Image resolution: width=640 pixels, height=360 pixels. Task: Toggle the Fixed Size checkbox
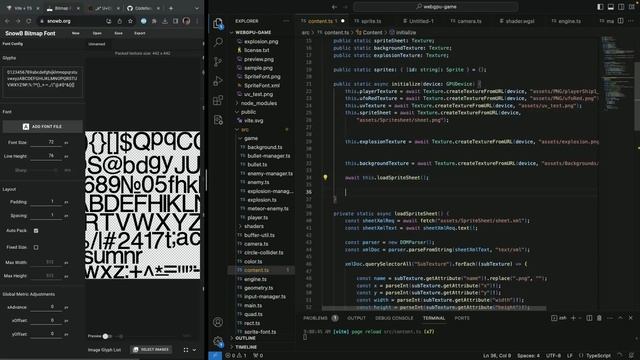point(36,247)
